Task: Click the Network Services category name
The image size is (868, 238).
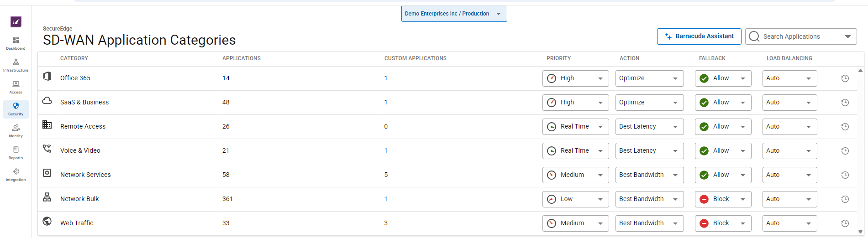Action: 85,175
